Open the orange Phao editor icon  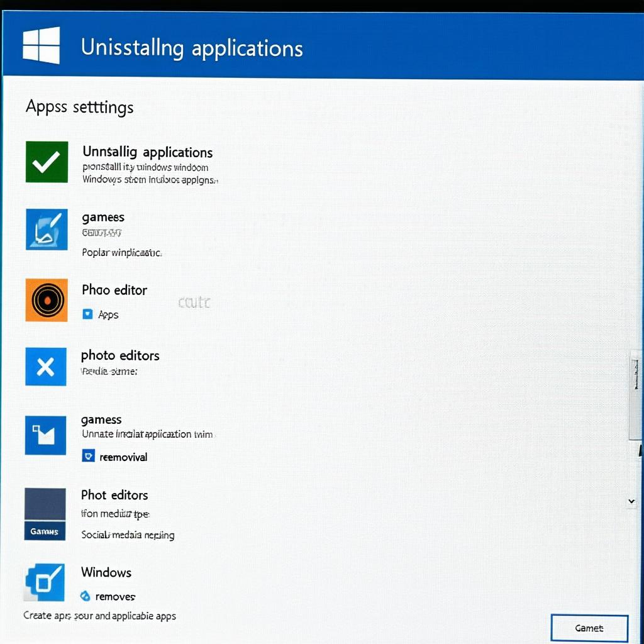click(46, 300)
